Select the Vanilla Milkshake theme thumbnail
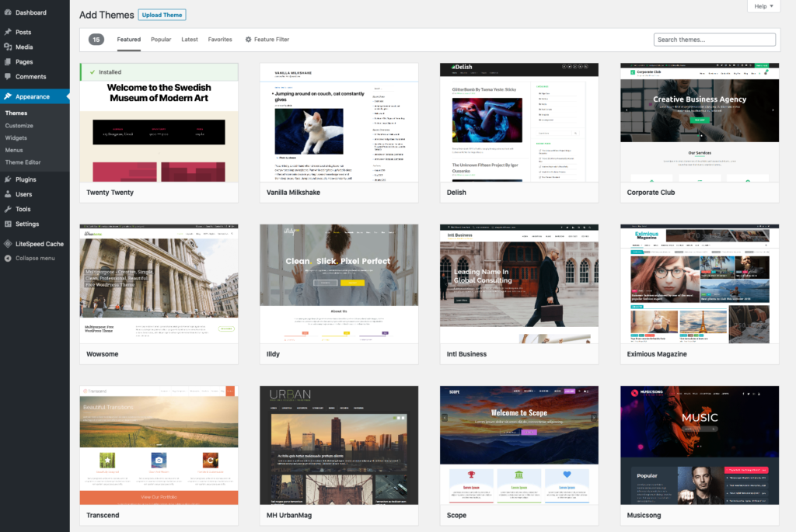The width and height of the screenshot is (796, 532). click(339, 123)
